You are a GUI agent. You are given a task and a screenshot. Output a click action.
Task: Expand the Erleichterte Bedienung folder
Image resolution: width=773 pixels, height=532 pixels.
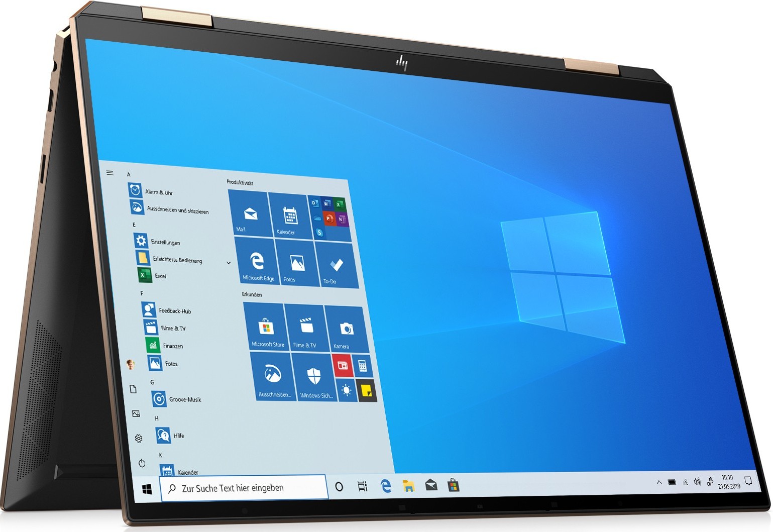coord(229,263)
